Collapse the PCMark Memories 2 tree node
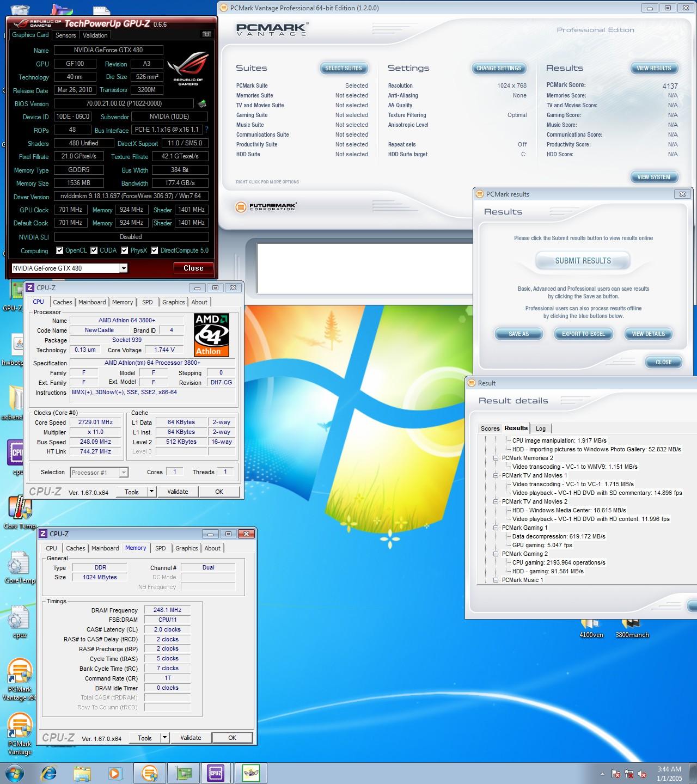Screen dimensions: 697x784 tap(496, 458)
